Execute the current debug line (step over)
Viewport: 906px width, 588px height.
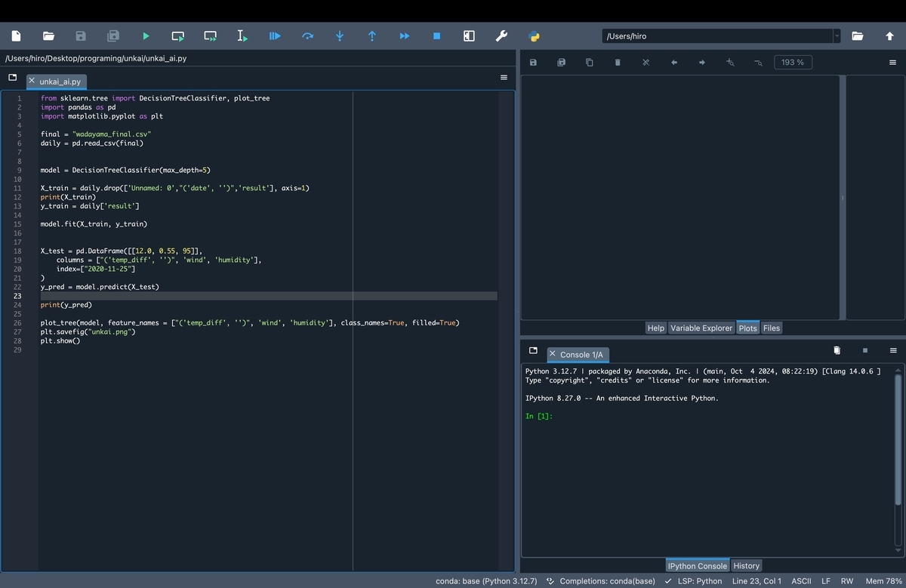click(x=307, y=35)
